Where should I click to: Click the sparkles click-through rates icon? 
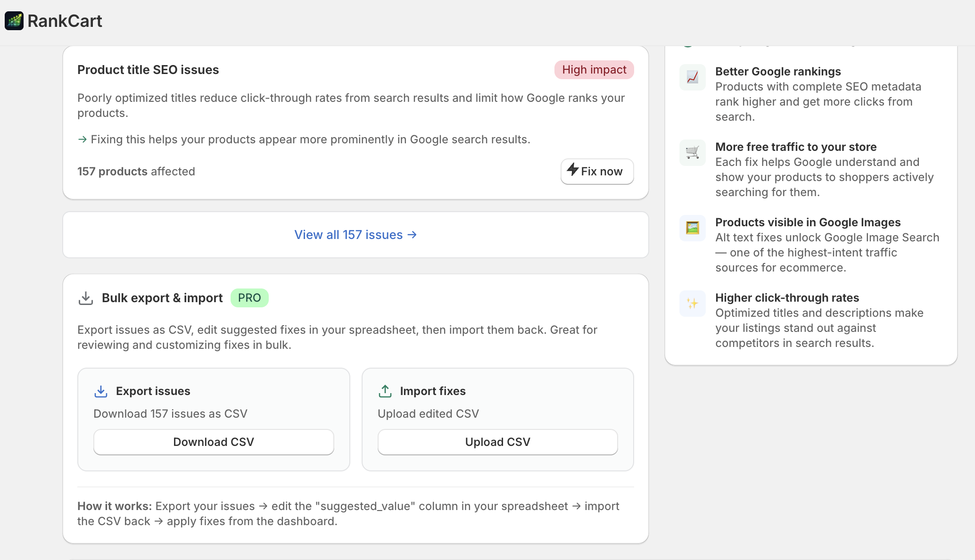point(692,304)
